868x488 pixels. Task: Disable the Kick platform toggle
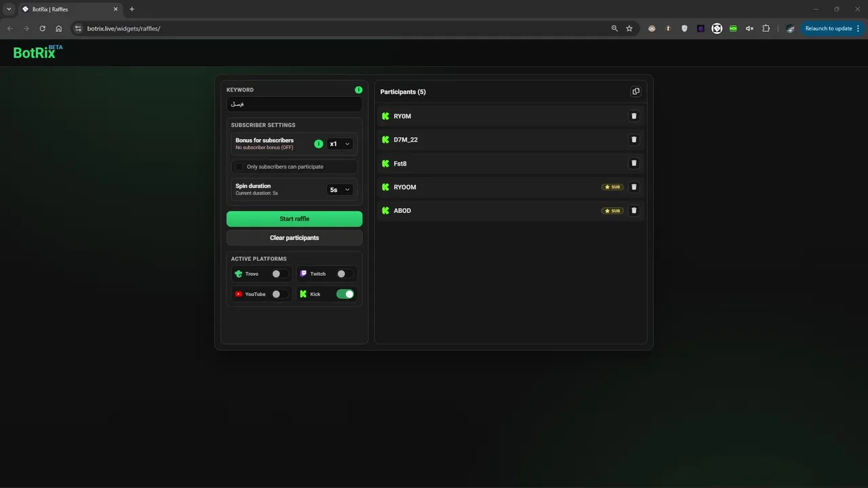click(345, 294)
